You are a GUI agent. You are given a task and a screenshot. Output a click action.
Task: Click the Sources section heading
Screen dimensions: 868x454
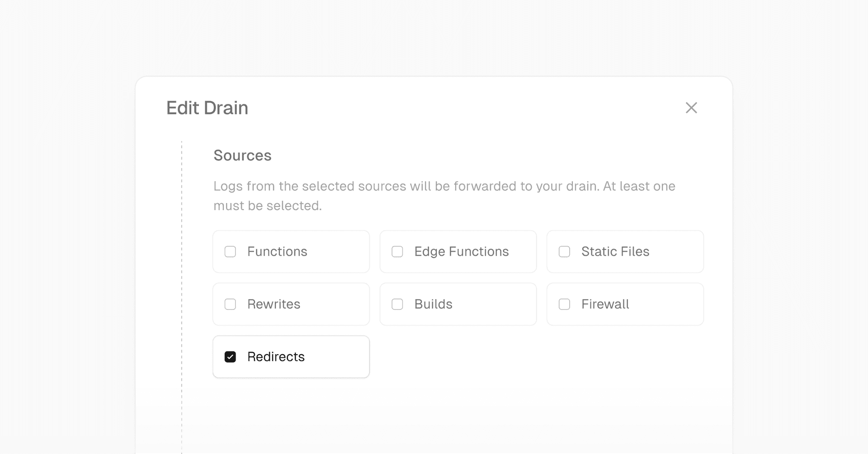[242, 155]
